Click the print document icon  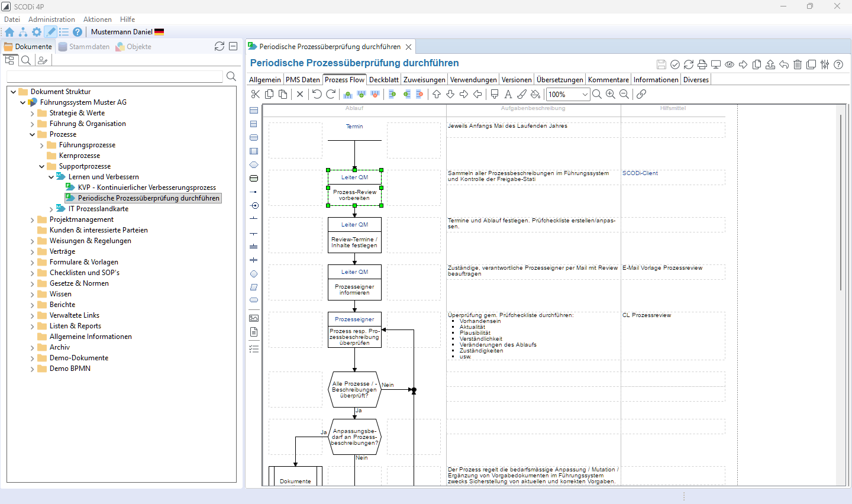coord(702,64)
